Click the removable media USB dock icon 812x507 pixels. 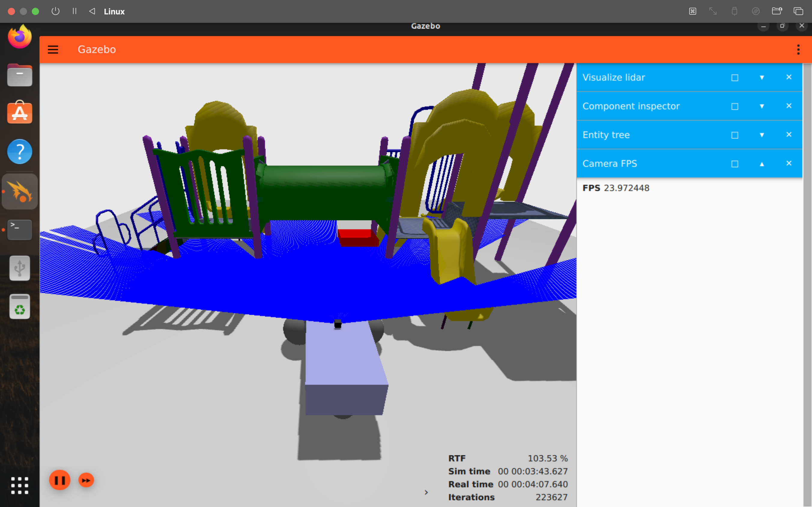pyautogui.click(x=19, y=268)
